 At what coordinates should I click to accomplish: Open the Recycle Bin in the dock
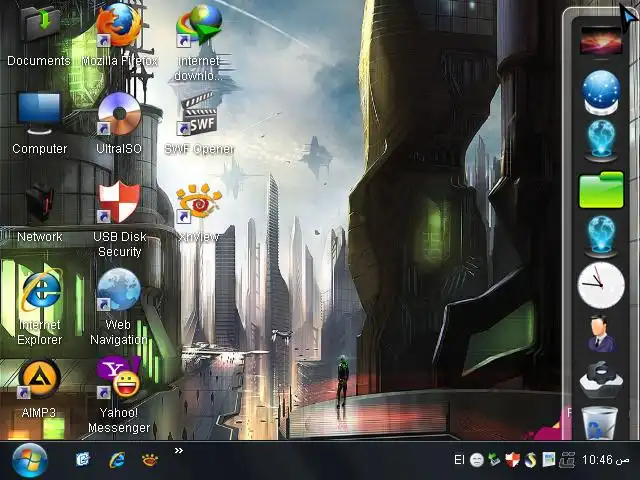click(x=600, y=423)
